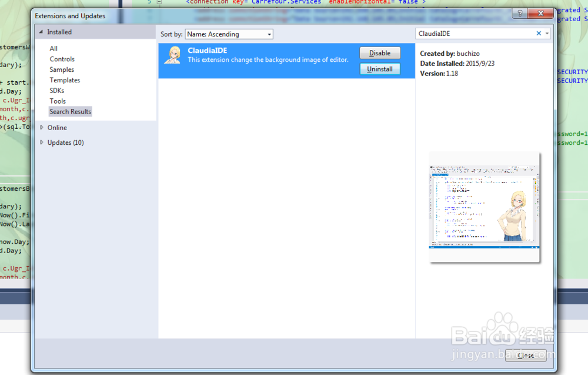Click the ClaudiaIDE extension avatar icon

[x=173, y=55]
